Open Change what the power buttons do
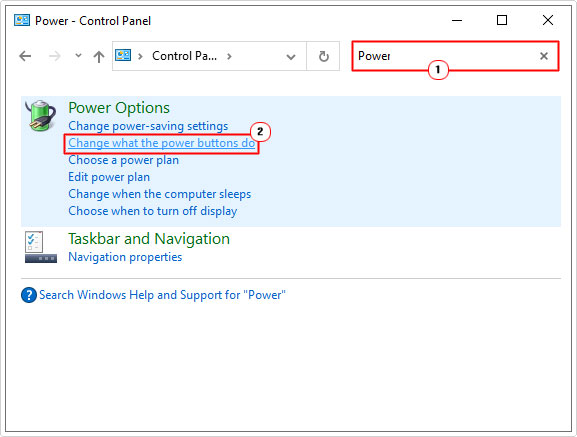 click(162, 143)
